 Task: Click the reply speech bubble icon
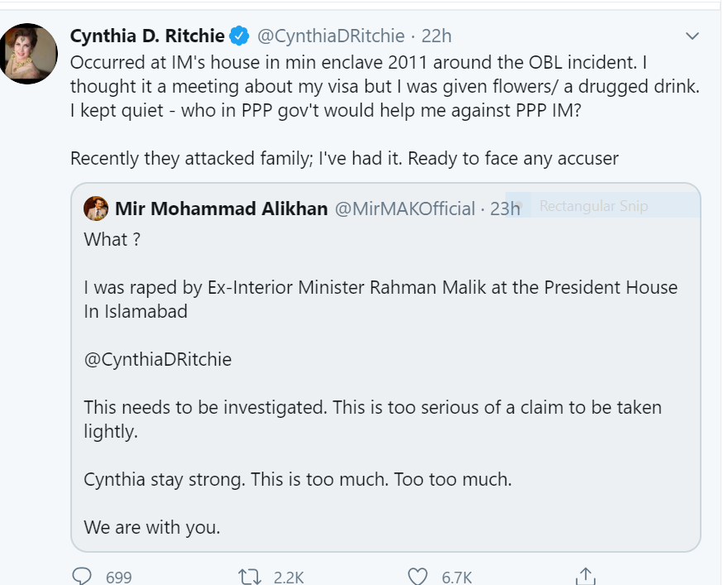[82, 576]
